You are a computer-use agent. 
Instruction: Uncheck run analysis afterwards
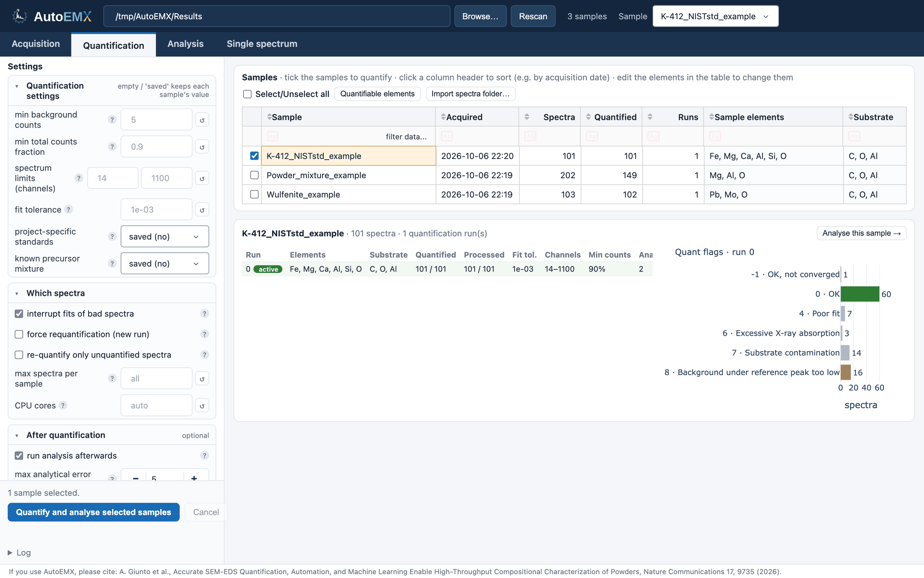[x=19, y=456]
